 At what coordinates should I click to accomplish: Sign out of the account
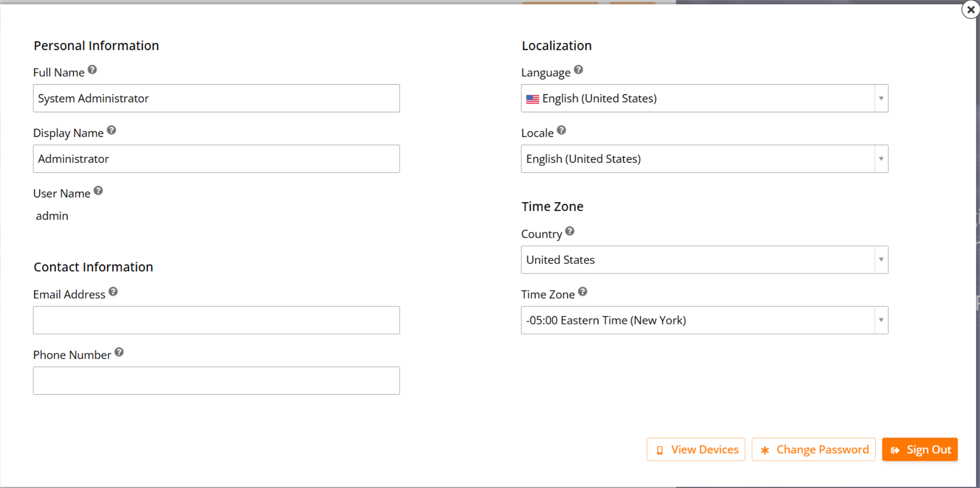pos(920,449)
